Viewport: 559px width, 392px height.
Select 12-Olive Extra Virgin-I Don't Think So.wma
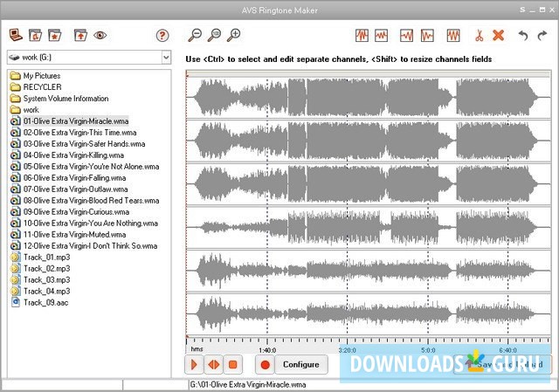(x=90, y=246)
